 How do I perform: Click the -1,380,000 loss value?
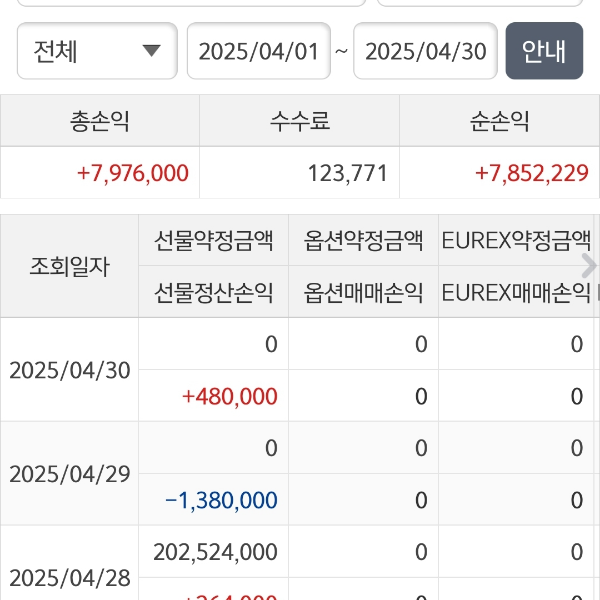tap(221, 500)
